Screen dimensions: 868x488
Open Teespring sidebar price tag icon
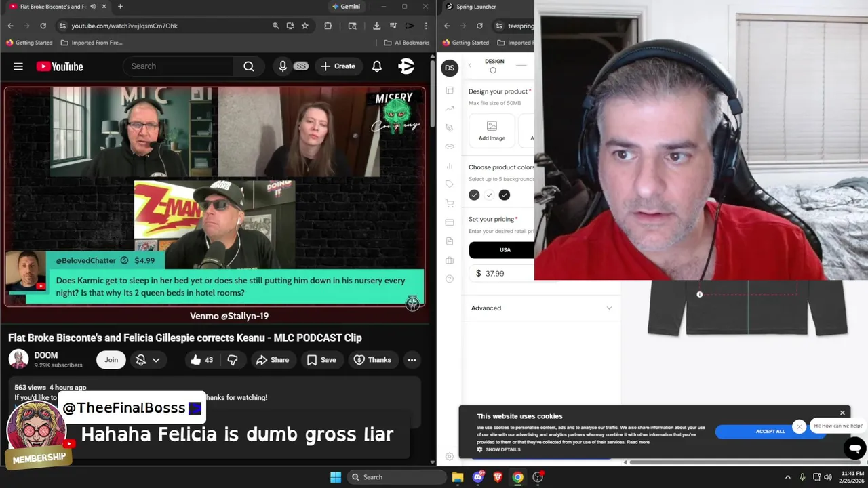449,184
